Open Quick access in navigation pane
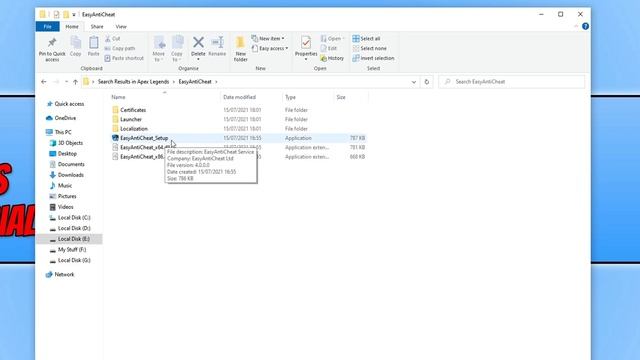 click(65, 104)
